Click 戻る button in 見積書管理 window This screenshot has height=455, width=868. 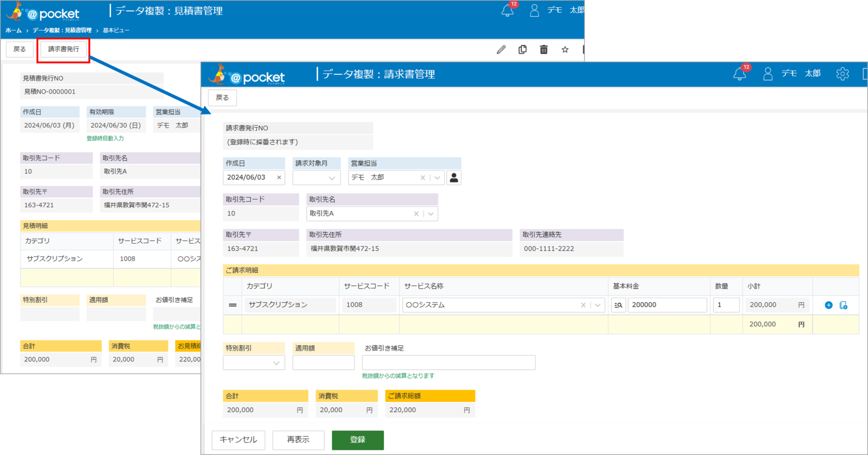click(x=20, y=49)
